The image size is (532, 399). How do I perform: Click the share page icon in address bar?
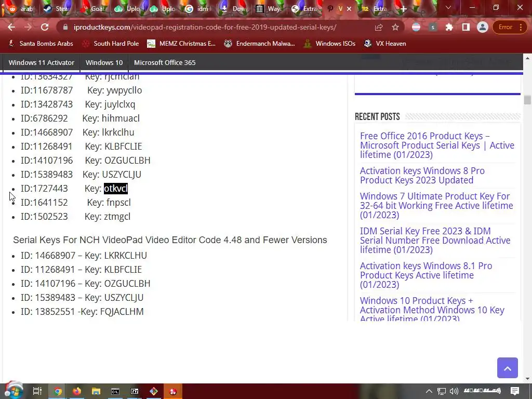pos(379,27)
